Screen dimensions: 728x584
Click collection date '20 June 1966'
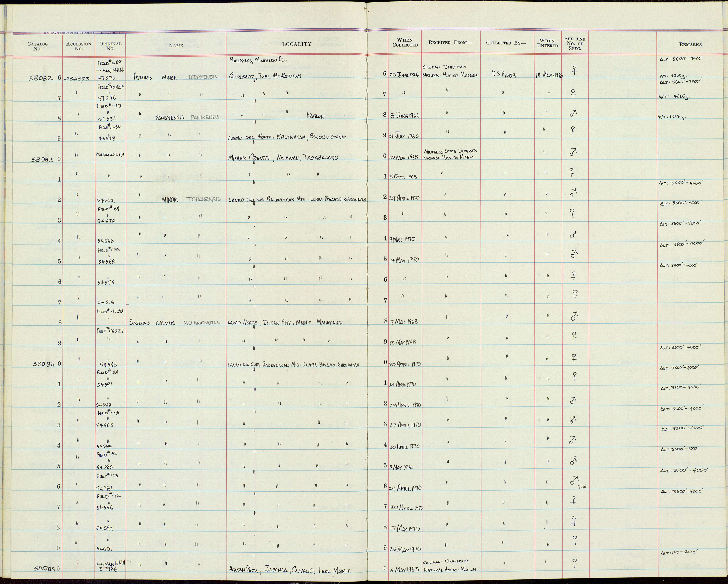click(404, 75)
